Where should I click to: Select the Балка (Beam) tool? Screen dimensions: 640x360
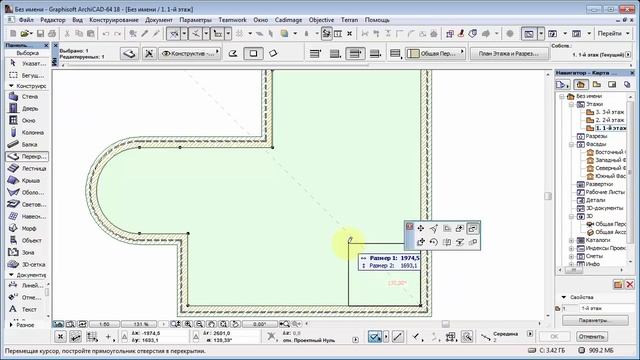click(x=27, y=144)
